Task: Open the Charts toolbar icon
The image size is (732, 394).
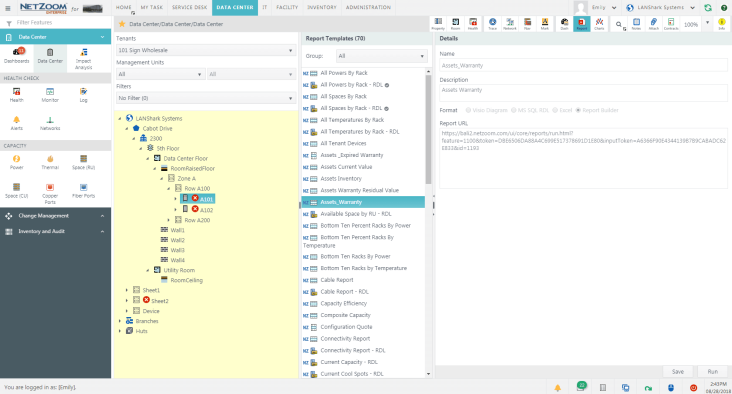Action: (599, 24)
